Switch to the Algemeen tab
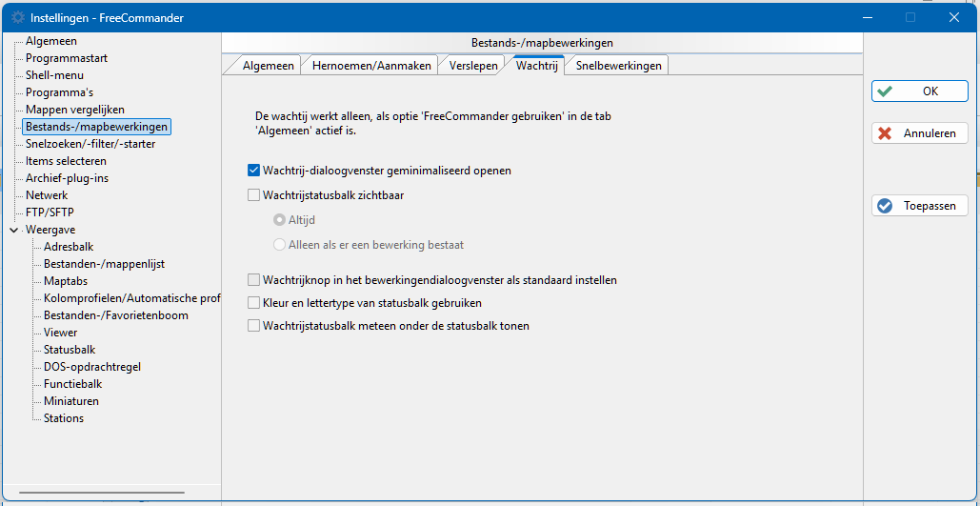This screenshot has width=980, height=506. 269,66
